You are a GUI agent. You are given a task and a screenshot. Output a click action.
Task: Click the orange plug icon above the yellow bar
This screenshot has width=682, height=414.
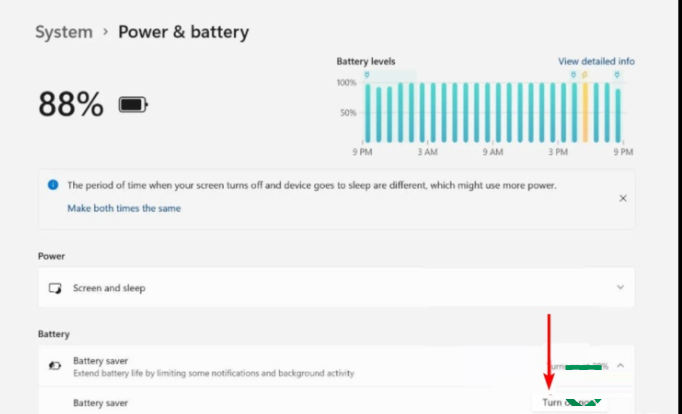click(x=585, y=74)
